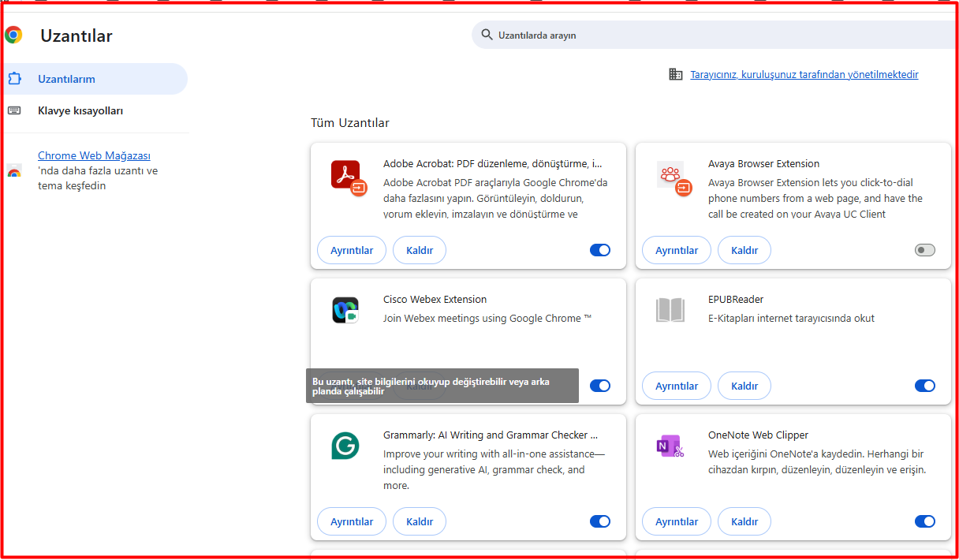
Task: Click the Chrome Web Store icon in sidebar
Action: click(x=14, y=171)
